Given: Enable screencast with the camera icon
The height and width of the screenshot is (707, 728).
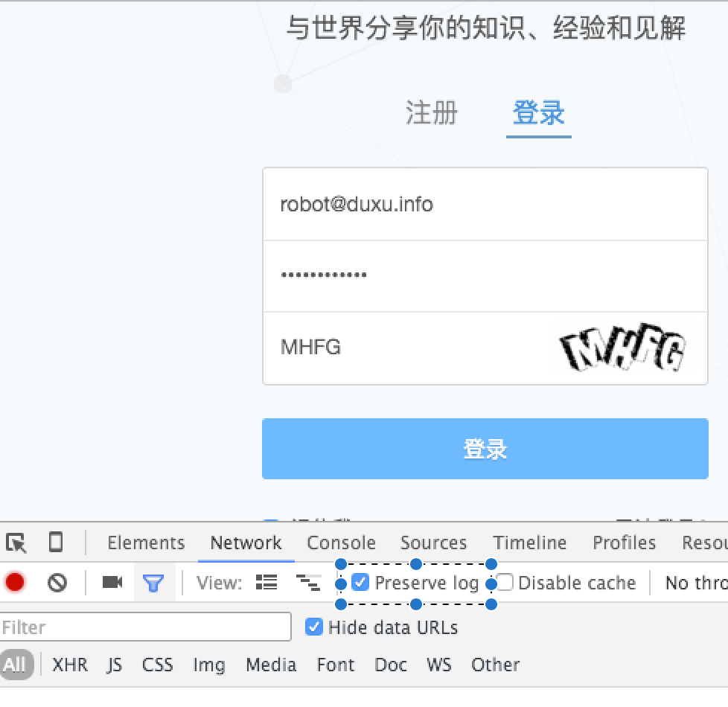Looking at the screenshot, I should tap(111, 583).
